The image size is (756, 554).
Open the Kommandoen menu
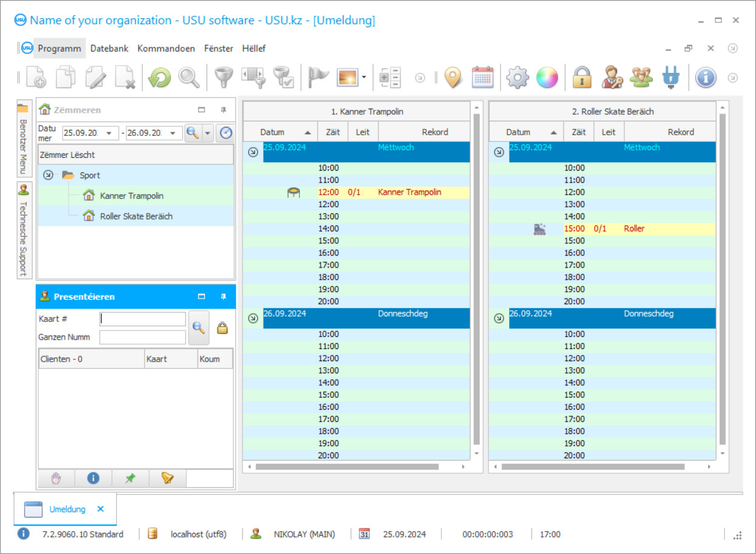point(166,49)
